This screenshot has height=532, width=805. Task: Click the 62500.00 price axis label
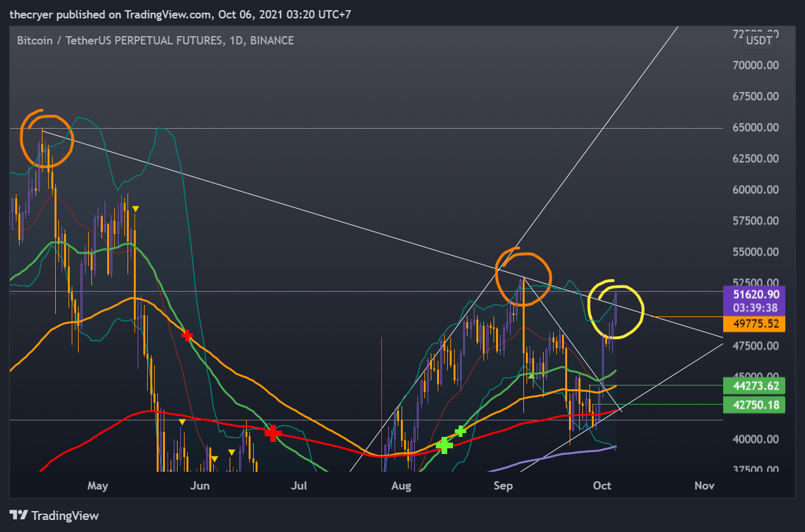[x=755, y=159]
